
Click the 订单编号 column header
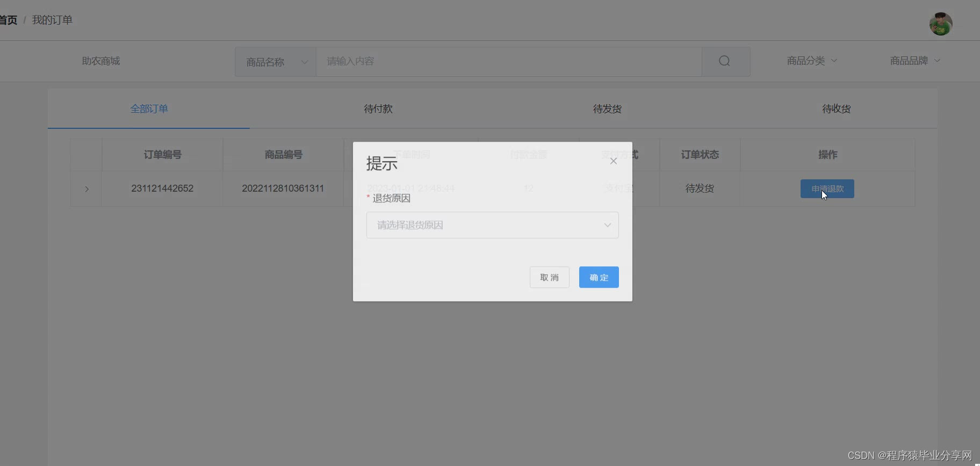(x=162, y=155)
